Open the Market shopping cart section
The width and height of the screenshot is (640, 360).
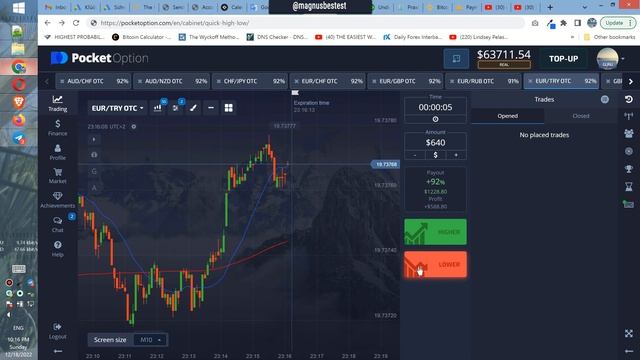[x=58, y=176]
